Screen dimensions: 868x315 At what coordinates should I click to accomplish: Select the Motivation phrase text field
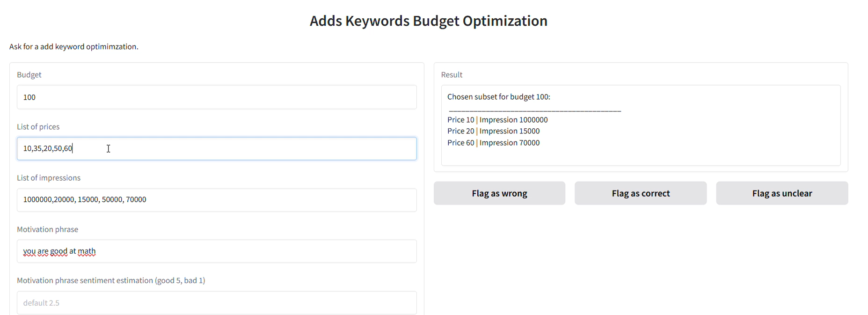[216, 251]
